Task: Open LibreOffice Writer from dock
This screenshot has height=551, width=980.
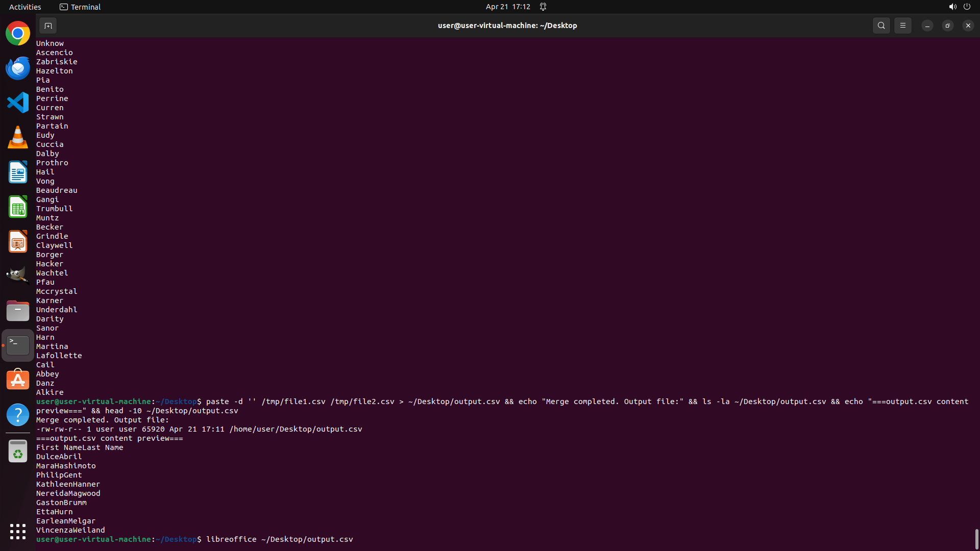Action: [18, 172]
